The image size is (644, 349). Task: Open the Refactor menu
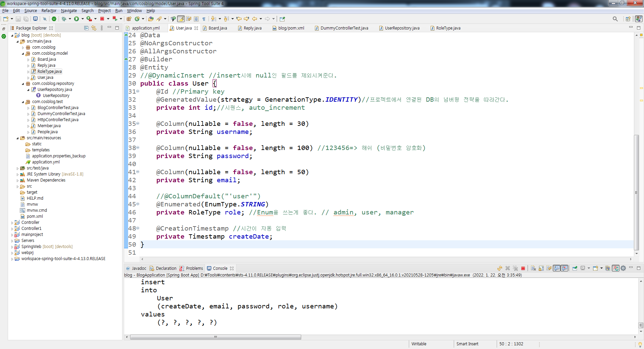[x=49, y=10]
